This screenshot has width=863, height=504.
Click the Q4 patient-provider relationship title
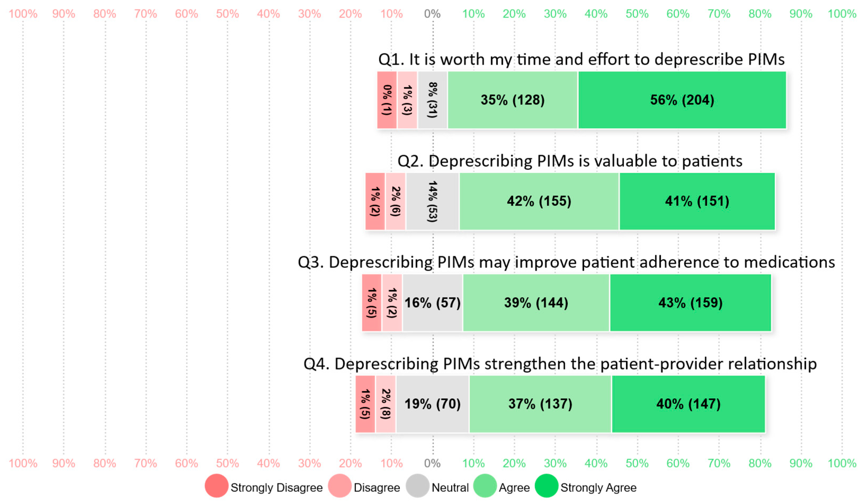click(560, 364)
